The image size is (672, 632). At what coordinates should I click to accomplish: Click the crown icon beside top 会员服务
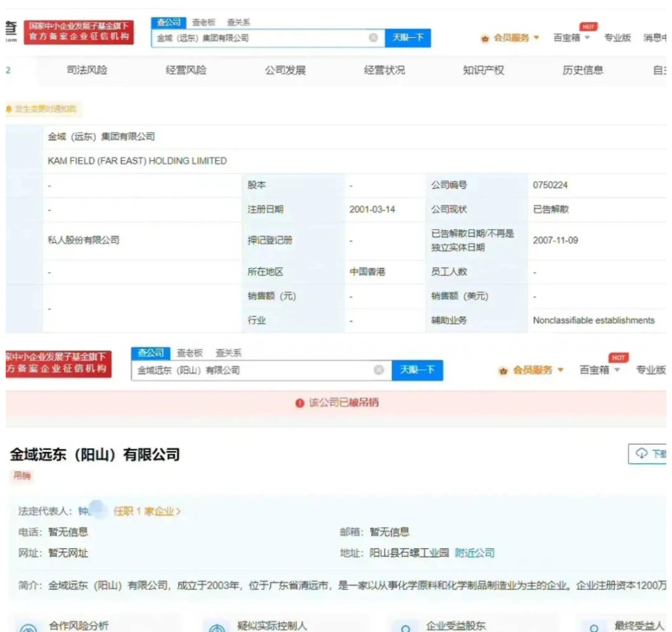pos(485,38)
